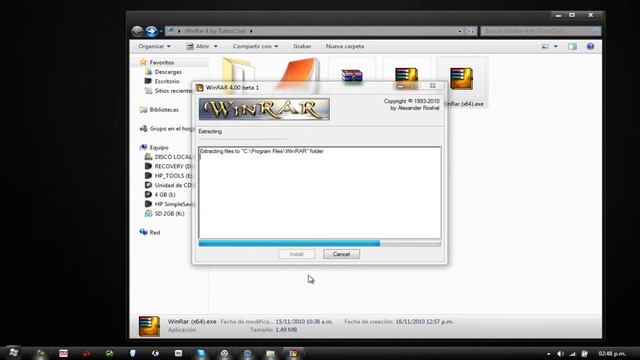Open recent locations arrow beside Forward button

click(x=161, y=31)
